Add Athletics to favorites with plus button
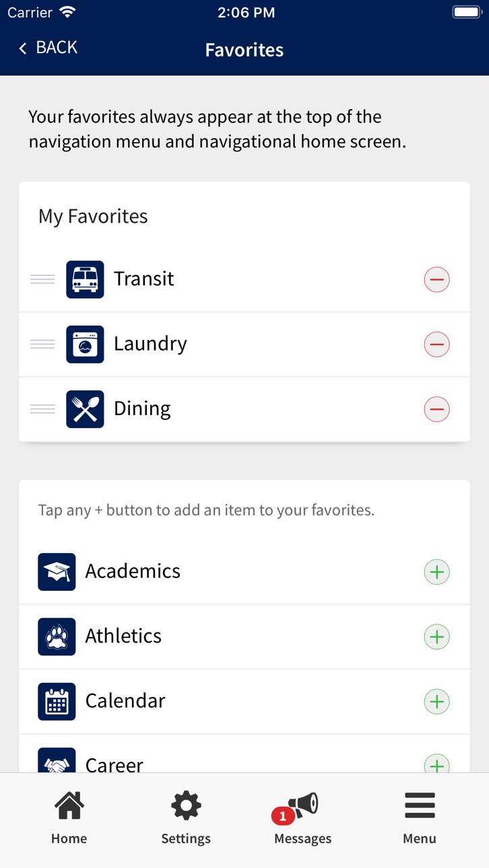Screen dimensions: 489x868 436,637
